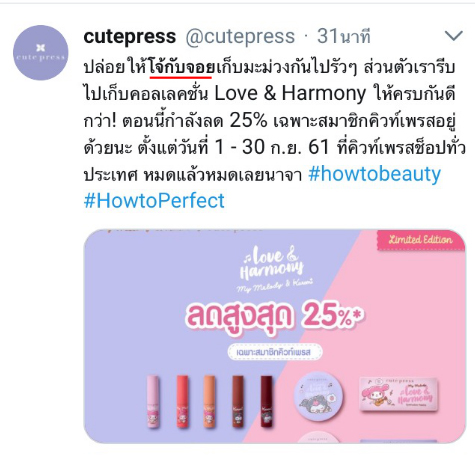Image resolution: width=475 pixels, height=455 pixels.
Task: Select the coral red lipstick
Action: (x=182, y=401)
